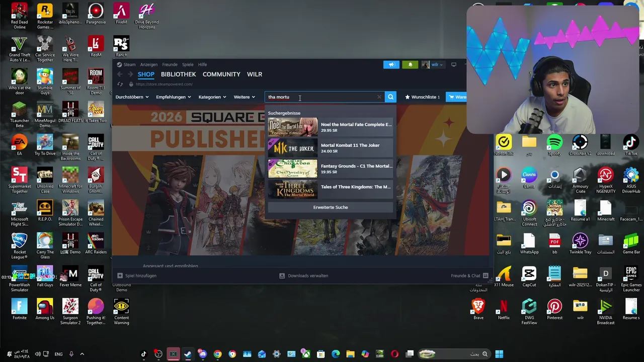Select Twinkle Tray desktop icon
The height and width of the screenshot is (362, 644).
coord(580,244)
